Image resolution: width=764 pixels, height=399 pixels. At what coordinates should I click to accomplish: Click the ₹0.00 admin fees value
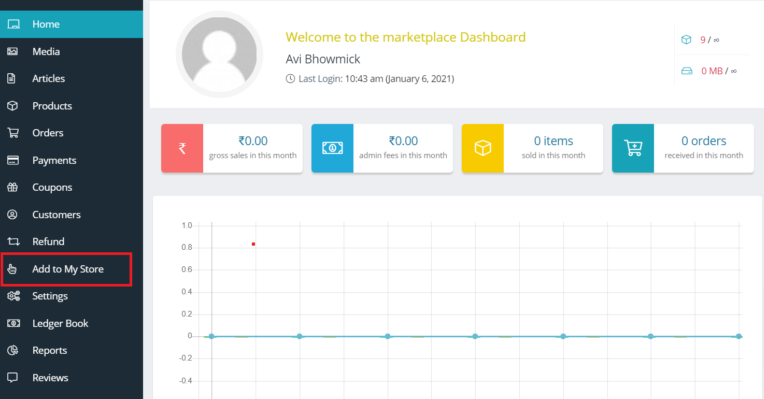(x=403, y=141)
